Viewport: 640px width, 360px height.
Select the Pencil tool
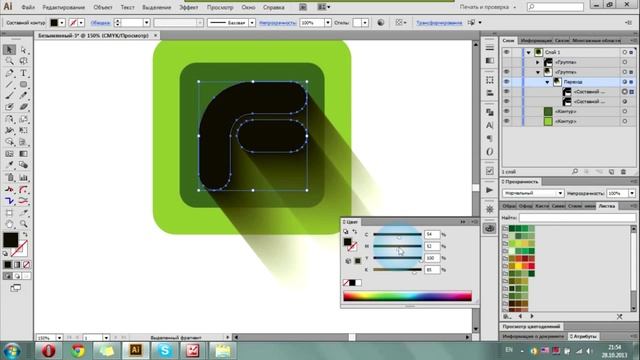coord(23,96)
